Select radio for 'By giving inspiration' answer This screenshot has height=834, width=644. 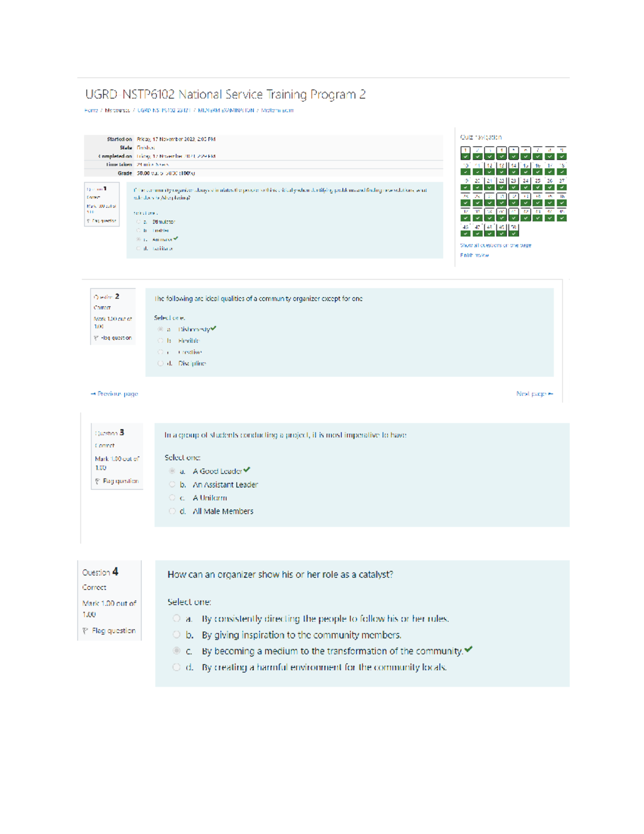tap(177, 635)
